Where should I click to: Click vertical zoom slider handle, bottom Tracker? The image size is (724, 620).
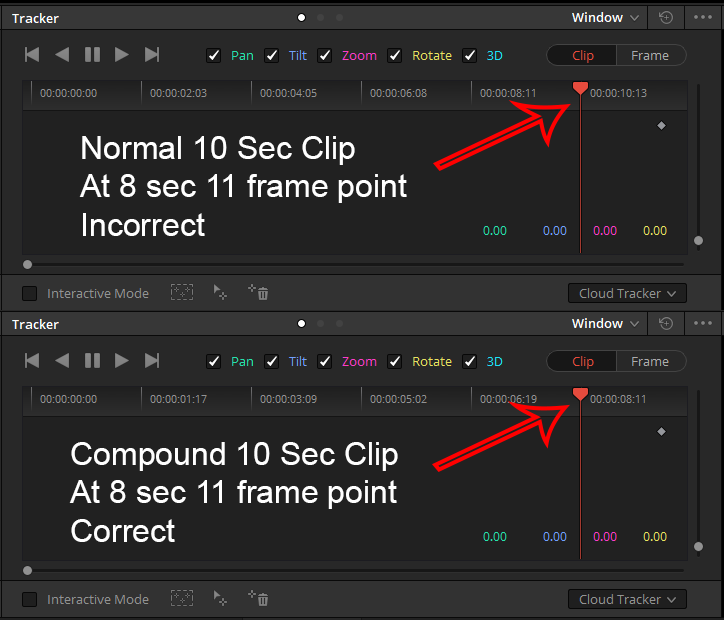point(699,547)
